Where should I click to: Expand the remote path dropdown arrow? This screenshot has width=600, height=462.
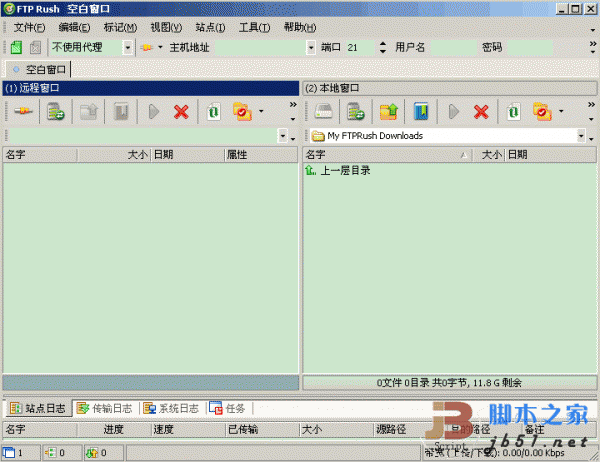pyautogui.click(x=282, y=135)
